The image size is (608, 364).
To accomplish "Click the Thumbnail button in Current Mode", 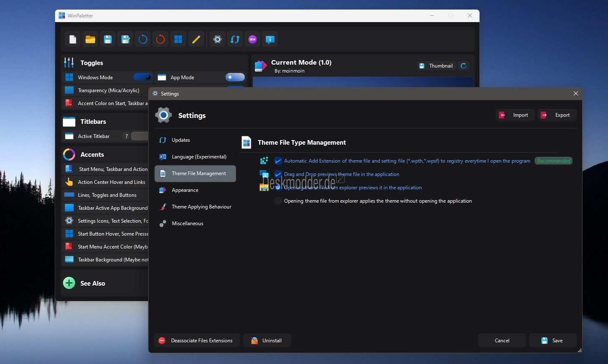I will (x=436, y=66).
